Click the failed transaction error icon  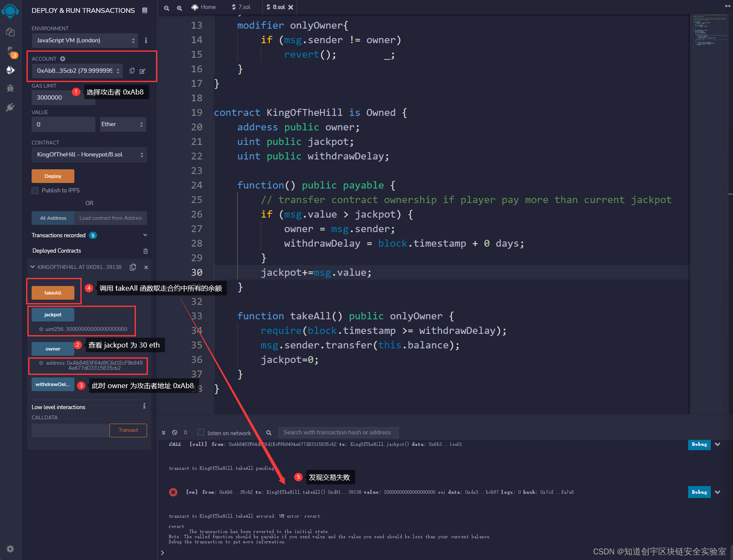point(173,492)
